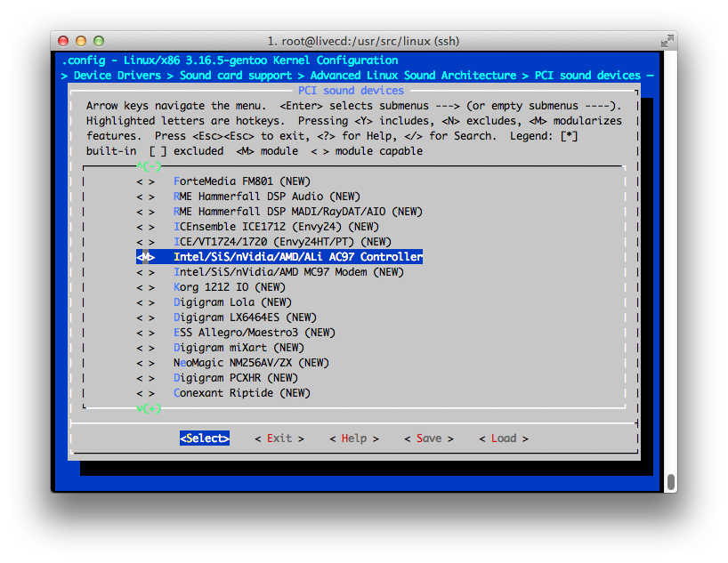Click the v(+) scroll-down indicator
This screenshot has width=728, height=563.
pyautogui.click(x=149, y=408)
